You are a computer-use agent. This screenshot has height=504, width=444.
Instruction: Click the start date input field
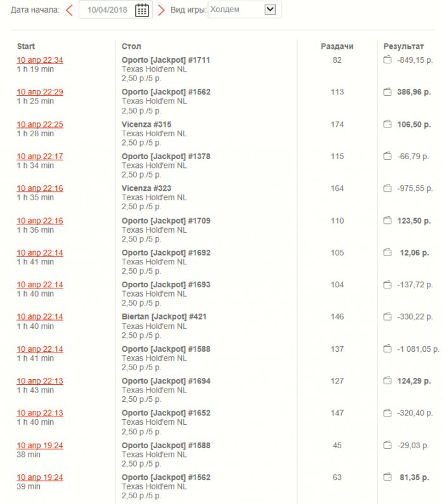click(109, 10)
